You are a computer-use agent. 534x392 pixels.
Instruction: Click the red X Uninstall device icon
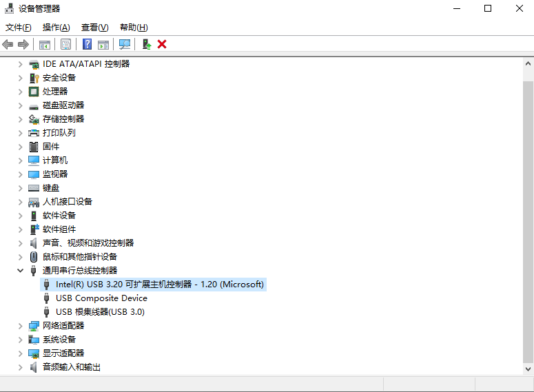point(162,44)
